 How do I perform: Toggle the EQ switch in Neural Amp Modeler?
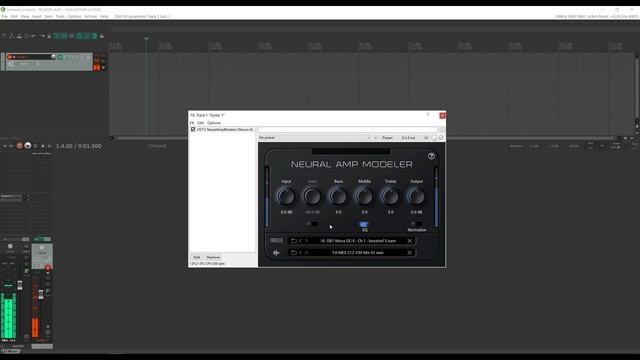tap(364, 224)
